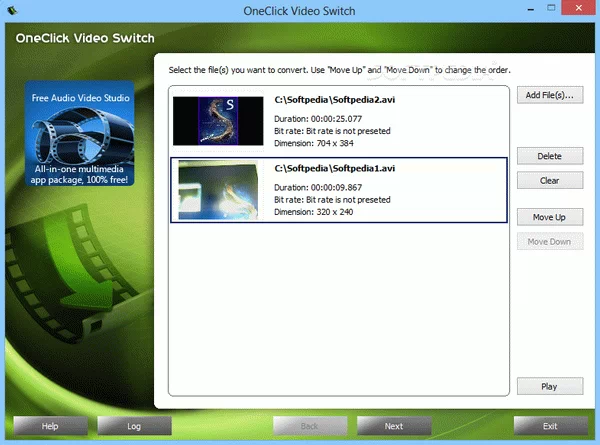
Task: Exit the application
Action: (x=551, y=426)
